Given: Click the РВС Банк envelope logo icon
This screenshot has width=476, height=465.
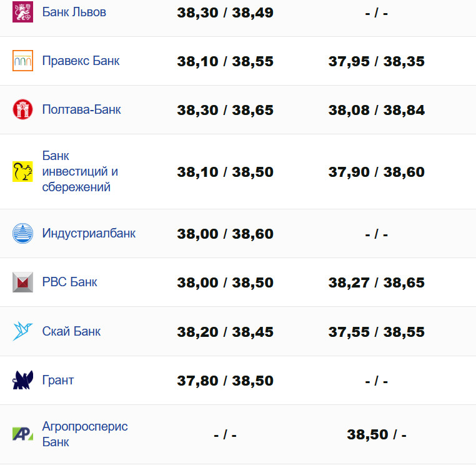Looking at the screenshot, I should pyautogui.click(x=22, y=282).
